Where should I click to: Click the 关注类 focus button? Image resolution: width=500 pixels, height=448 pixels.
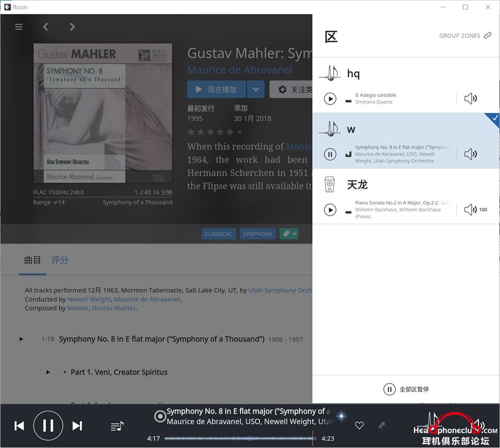pyautogui.click(x=291, y=89)
